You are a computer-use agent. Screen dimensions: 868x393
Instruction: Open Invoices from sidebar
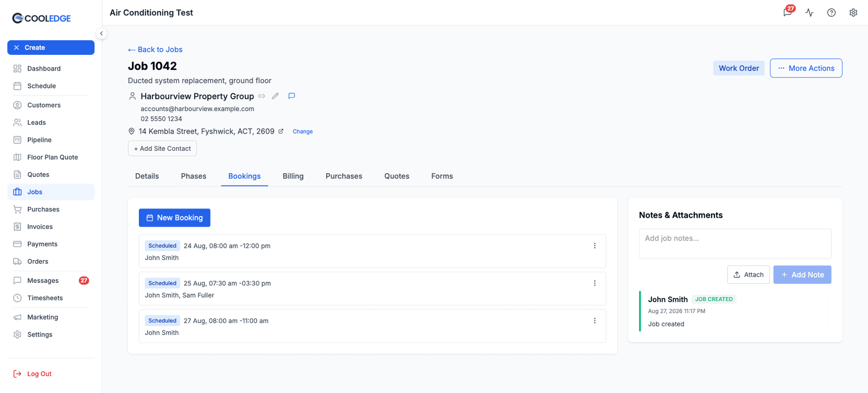pos(51,227)
